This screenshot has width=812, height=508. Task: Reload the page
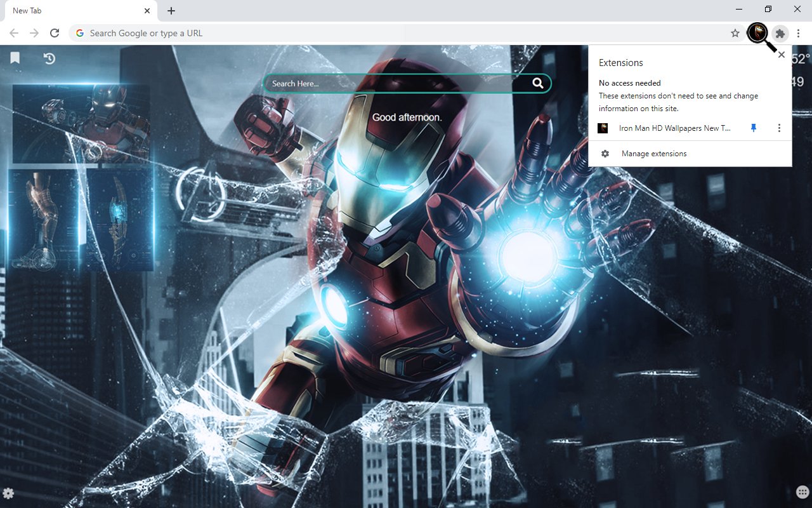click(x=55, y=33)
